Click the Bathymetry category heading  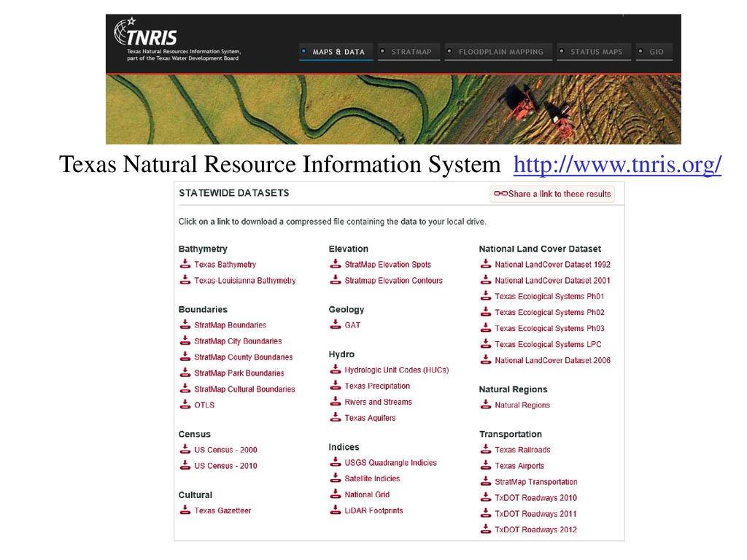click(203, 249)
